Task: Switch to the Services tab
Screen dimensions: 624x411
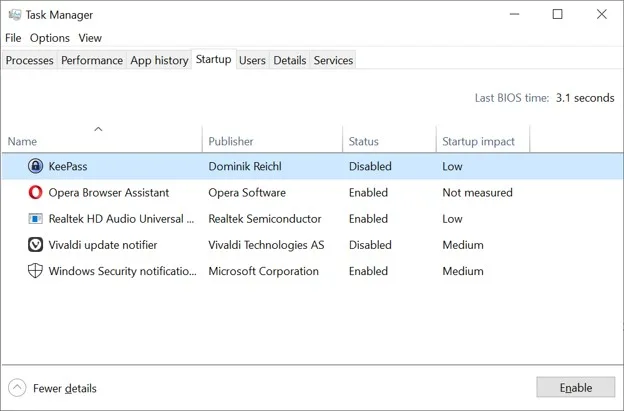Action: coord(333,60)
